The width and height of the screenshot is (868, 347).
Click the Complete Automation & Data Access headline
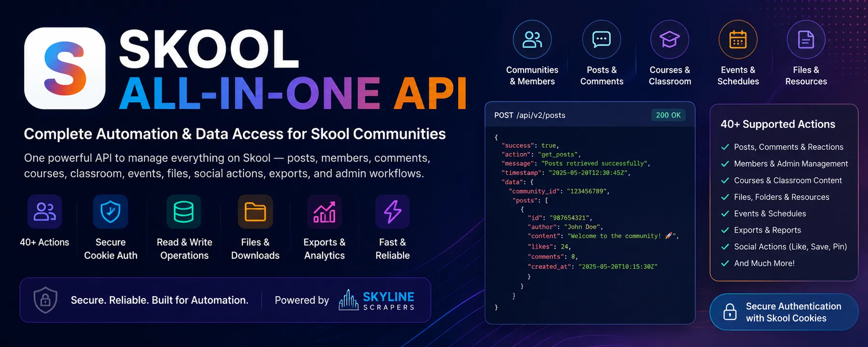pos(235,134)
